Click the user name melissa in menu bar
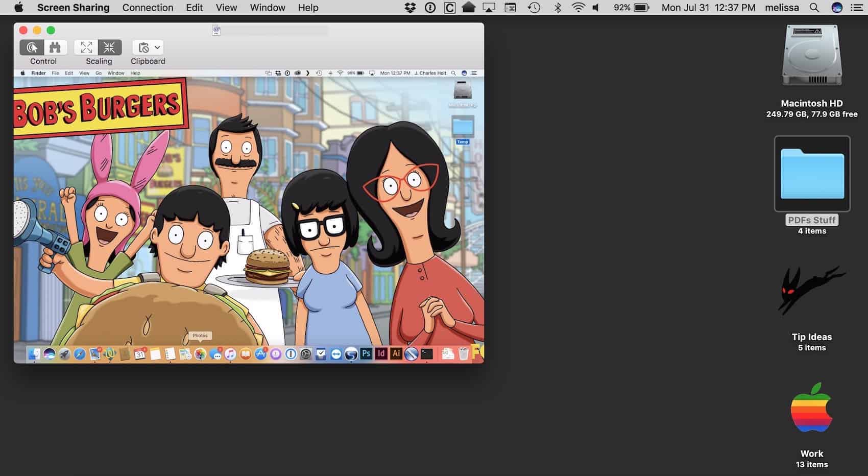Viewport: 868px width, 476px height. pyautogui.click(x=782, y=8)
